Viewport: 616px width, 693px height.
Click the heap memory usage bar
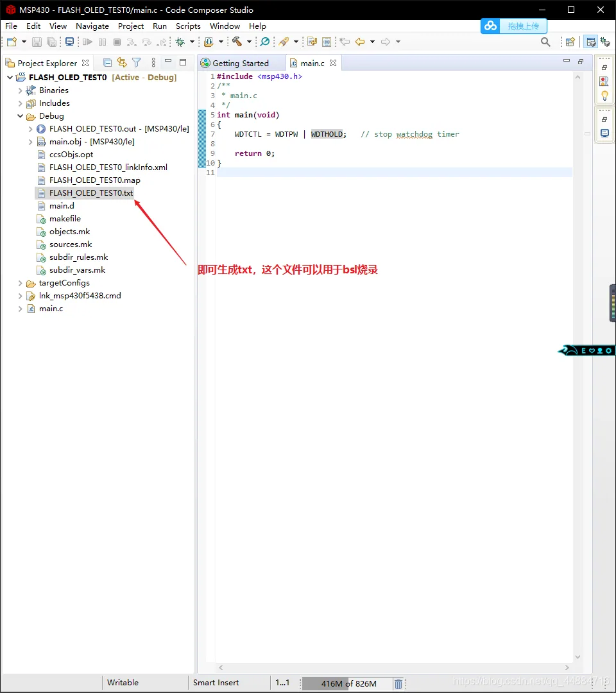tap(347, 684)
